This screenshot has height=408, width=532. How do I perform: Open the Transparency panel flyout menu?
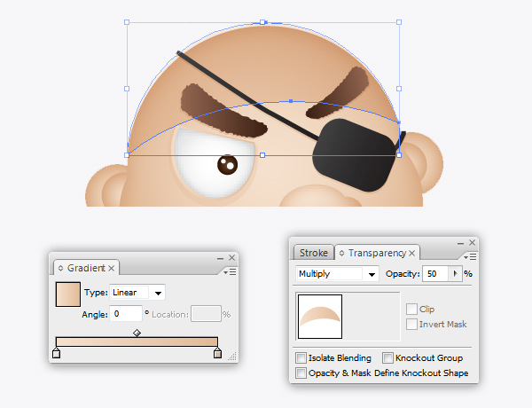pos(470,257)
